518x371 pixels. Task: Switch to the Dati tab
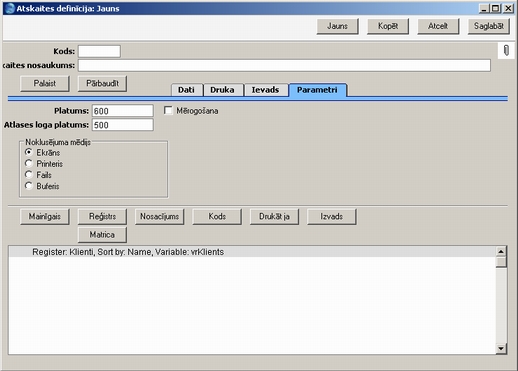coord(186,90)
